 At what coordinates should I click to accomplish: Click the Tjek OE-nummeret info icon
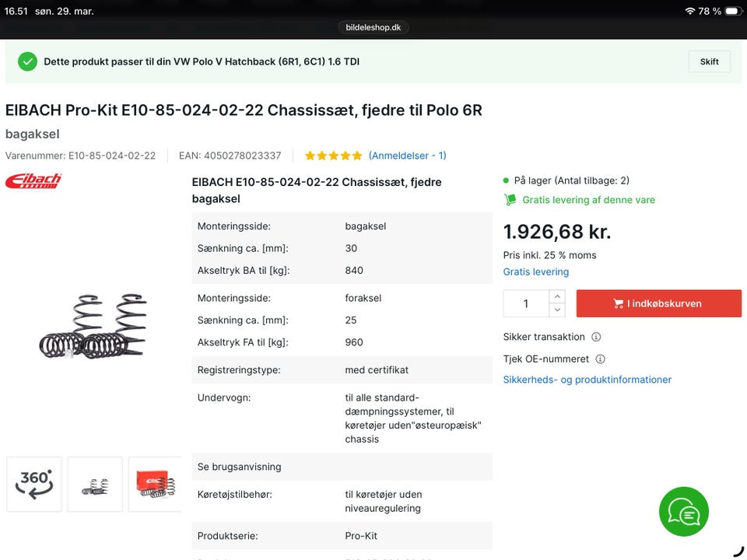coord(600,359)
